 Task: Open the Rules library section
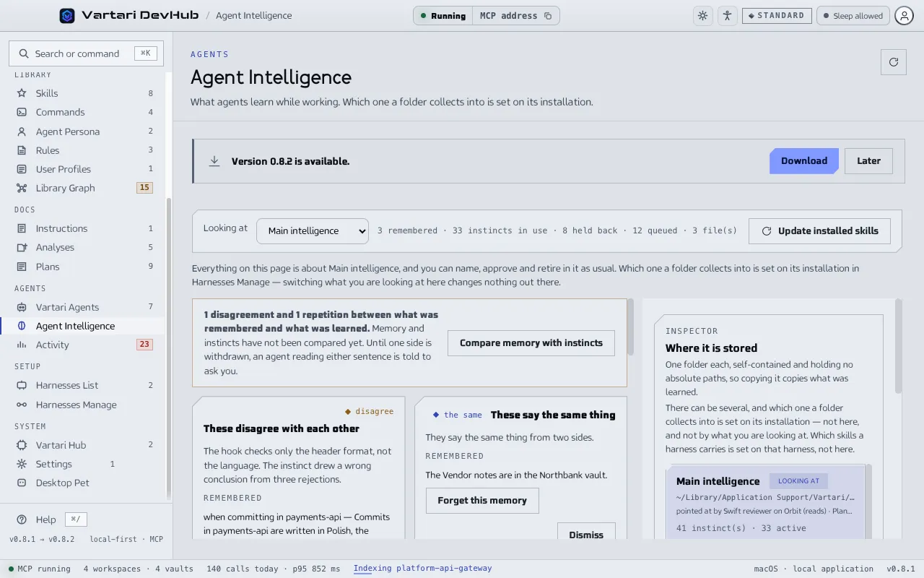(84, 150)
